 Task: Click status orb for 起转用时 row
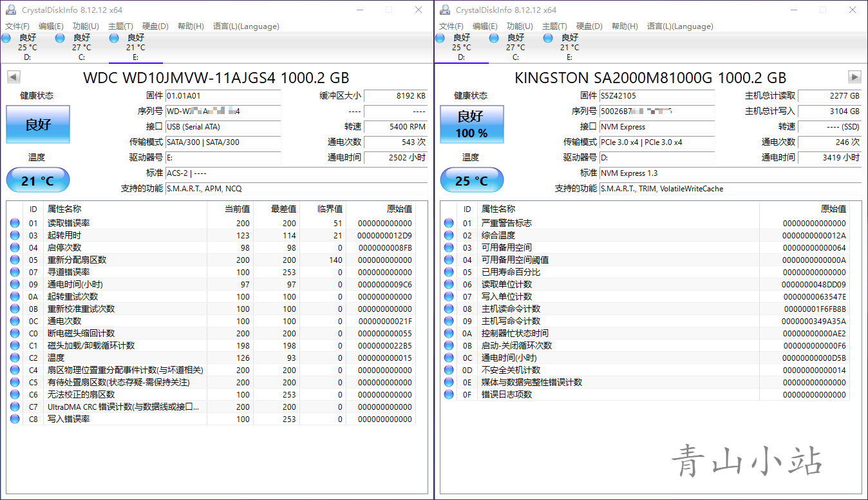[x=15, y=235]
